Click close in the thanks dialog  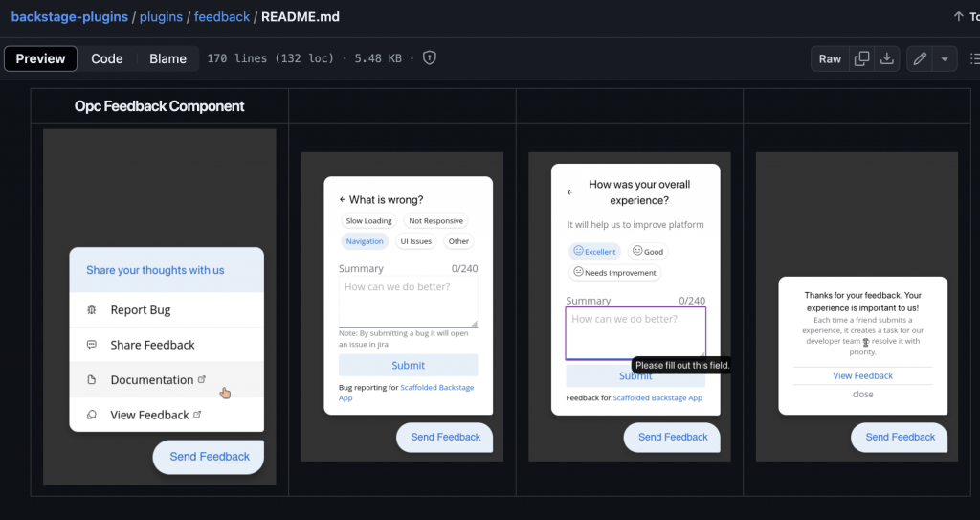[862, 395]
